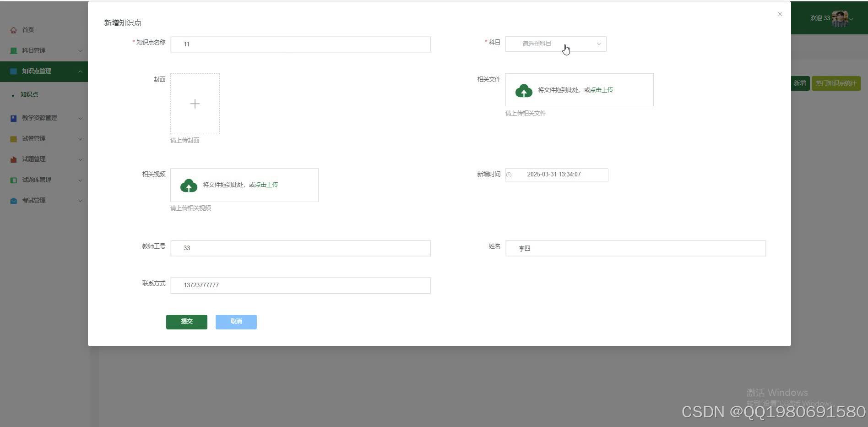Click the 欢迎 33 user text
This screenshot has width=868, height=427.
pyautogui.click(x=820, y=18)
